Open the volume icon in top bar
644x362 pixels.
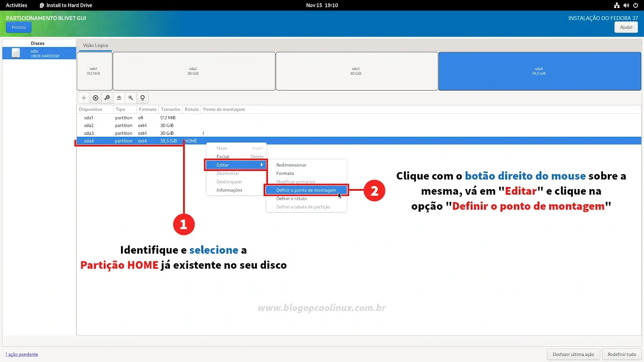point(626,5)
